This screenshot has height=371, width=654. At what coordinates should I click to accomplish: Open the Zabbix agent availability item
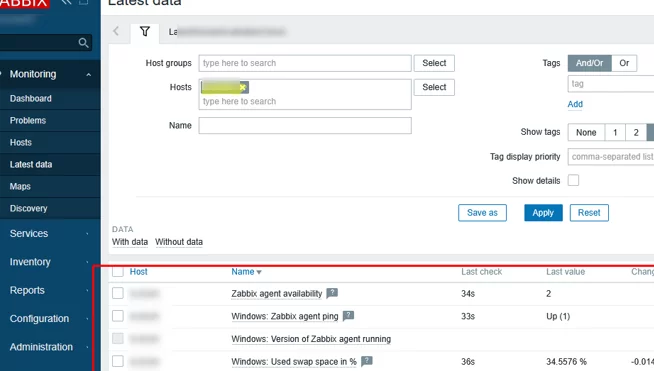click(277, 293)
